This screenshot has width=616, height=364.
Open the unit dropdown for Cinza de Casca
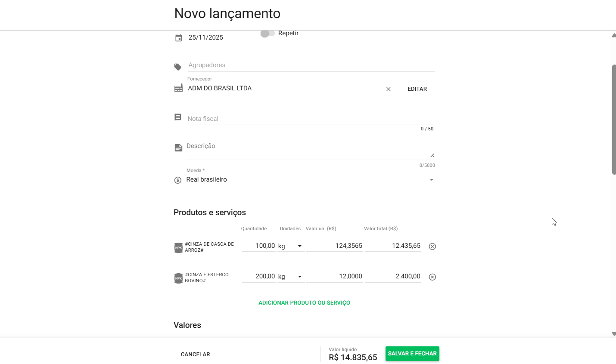pyautogui.click(x=299, y=246)
